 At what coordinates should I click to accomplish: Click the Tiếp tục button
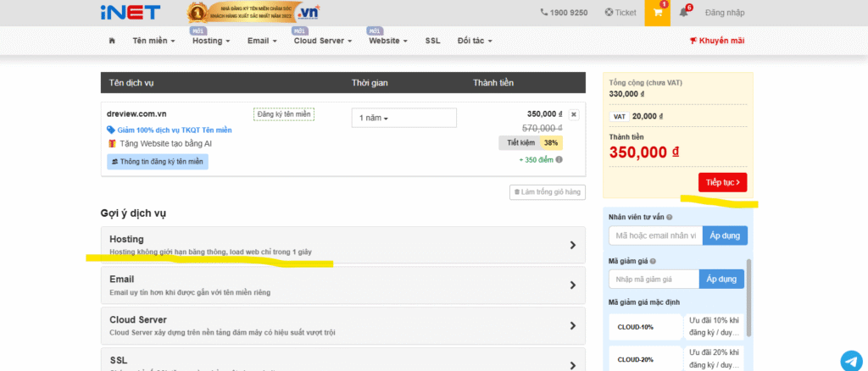[722, 182]
